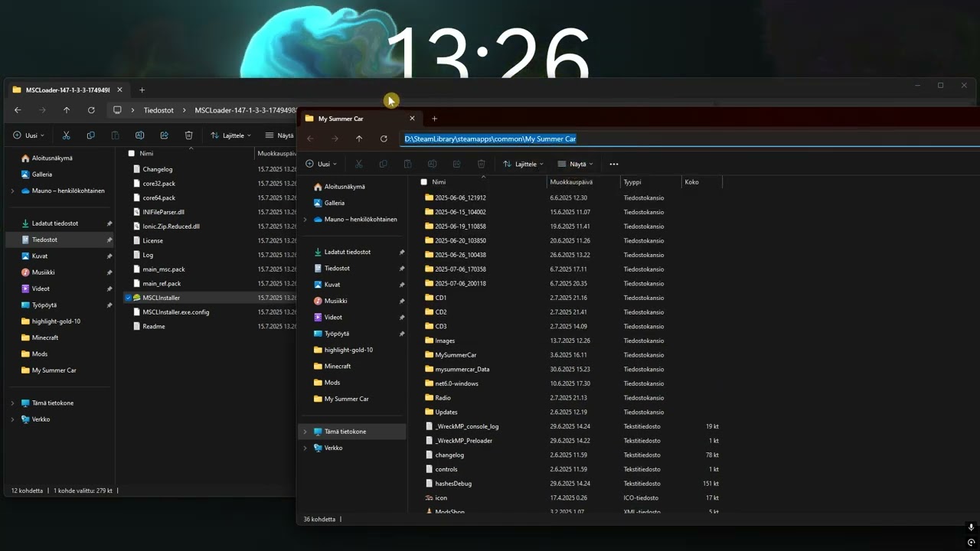Expand Verkko in front window sidebar
The width and height of the screenshot is (980, 551).
click(x=305, y=448)
